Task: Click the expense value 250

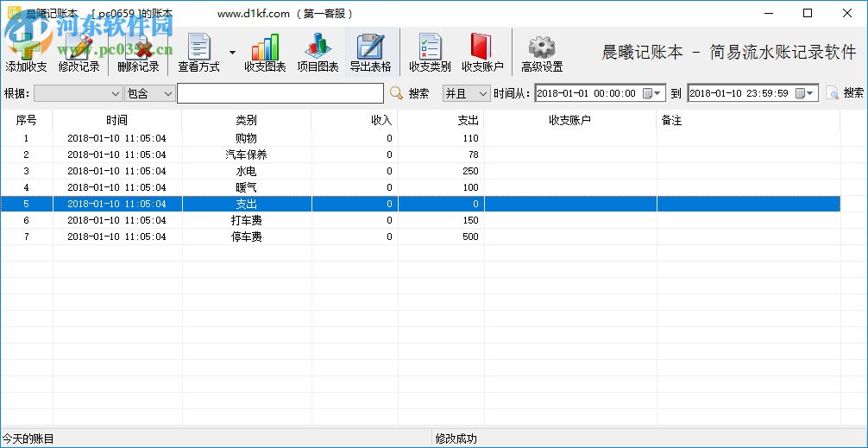Action: click(x=470, y=171)
